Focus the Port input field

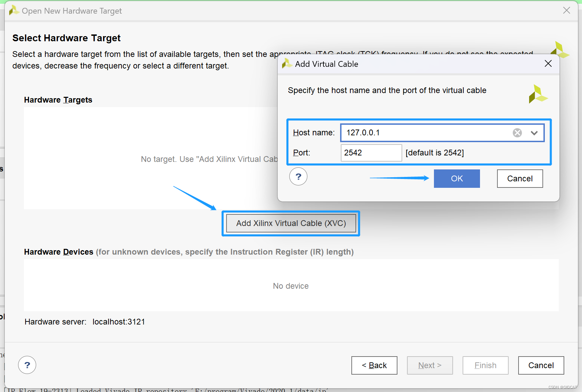(x=372, y=153)
